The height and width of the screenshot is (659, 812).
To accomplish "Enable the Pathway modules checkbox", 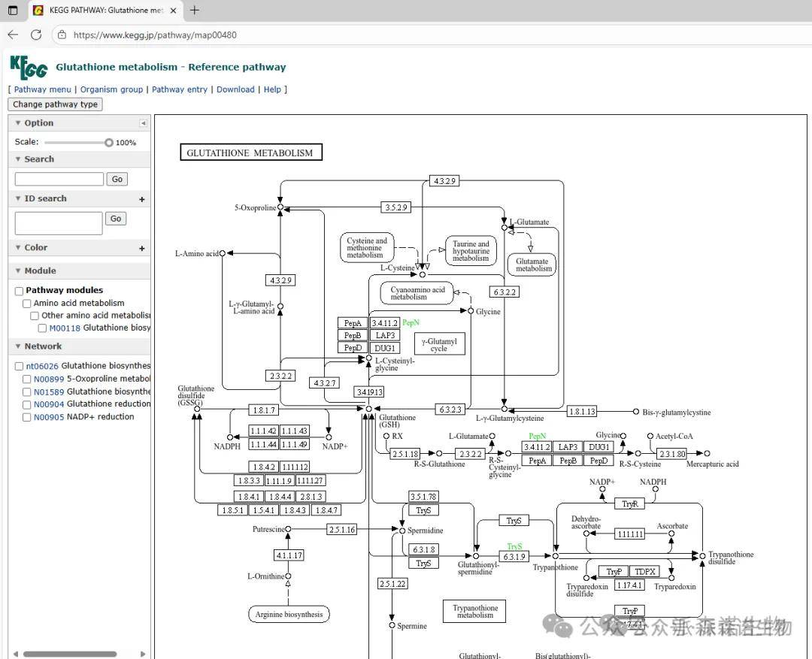I will point(20,291).
